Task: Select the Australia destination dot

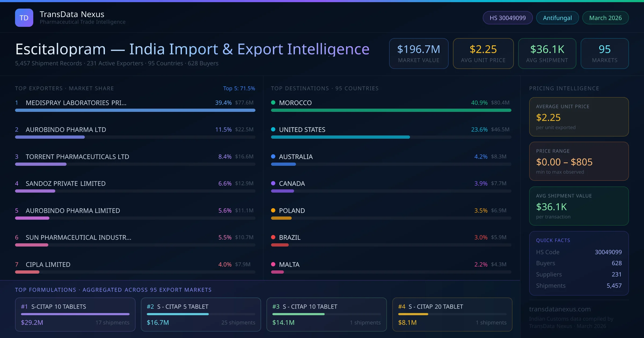Action: 273,157
